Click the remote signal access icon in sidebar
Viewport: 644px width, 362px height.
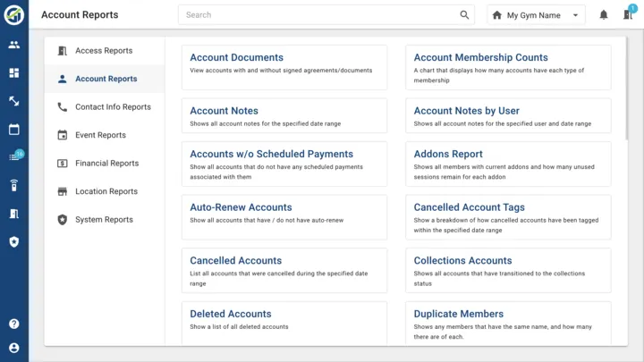14,186
